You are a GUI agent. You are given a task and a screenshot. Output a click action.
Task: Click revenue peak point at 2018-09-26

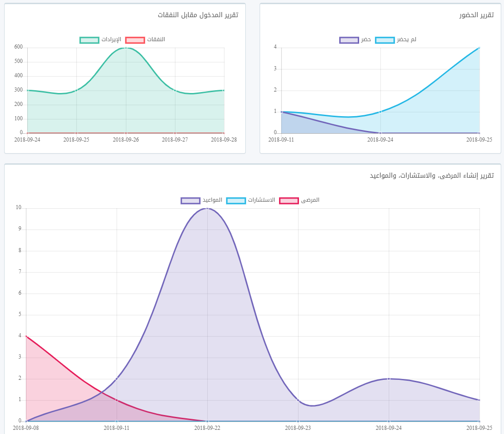pyautogui.click(x=126, y=47)
